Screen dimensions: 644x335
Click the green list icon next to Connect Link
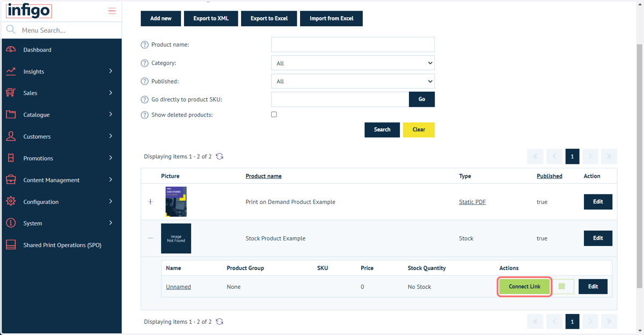563,287
